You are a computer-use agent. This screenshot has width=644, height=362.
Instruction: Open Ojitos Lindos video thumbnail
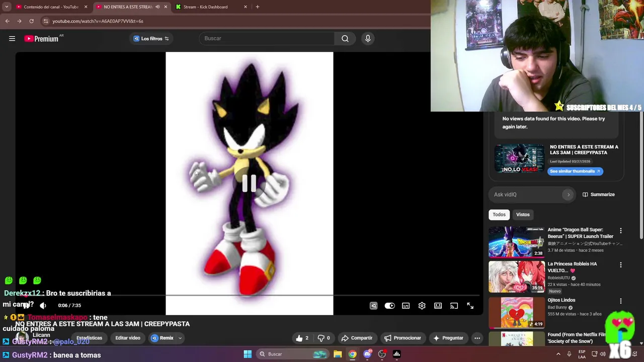tap(516, 312)
